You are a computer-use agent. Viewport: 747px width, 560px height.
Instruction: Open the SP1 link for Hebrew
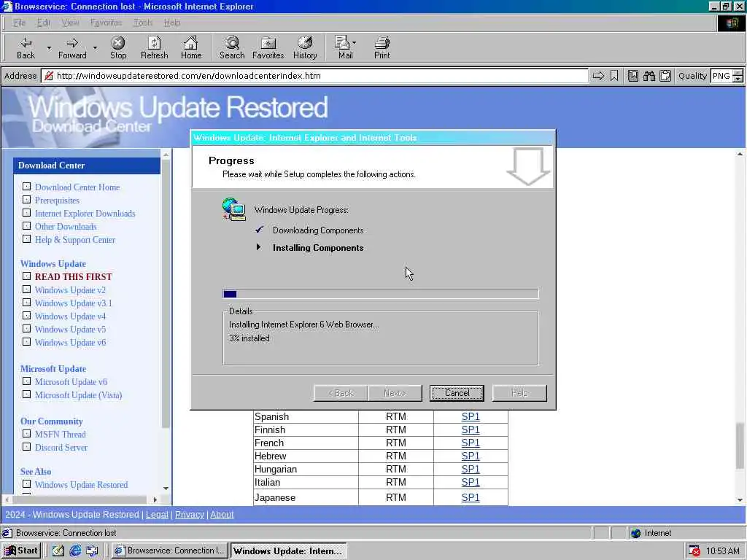click(471, 456)
